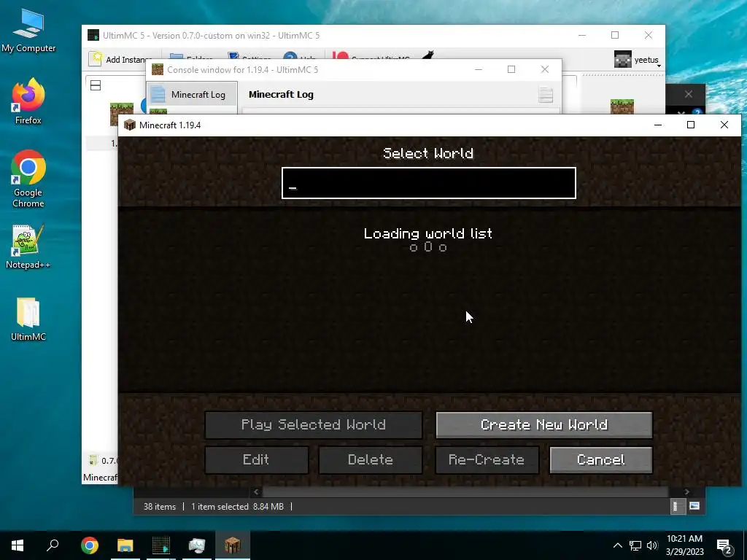Select the Minecraft Log tab in console window
The width and height of the screenshot is (747, 560).
[192, 94]
